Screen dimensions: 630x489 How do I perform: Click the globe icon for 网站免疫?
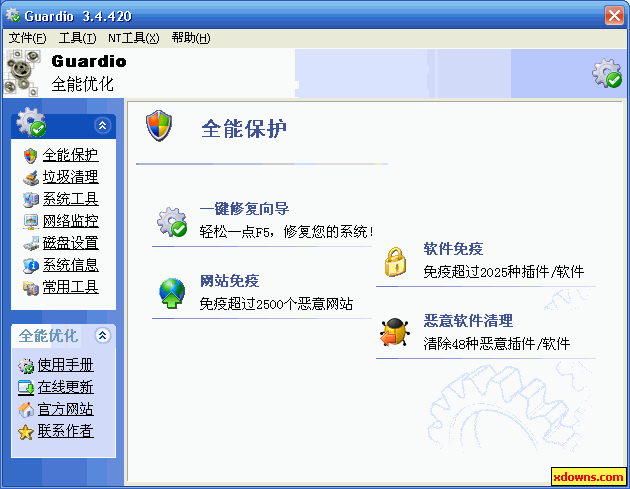[x=172, y=293]
